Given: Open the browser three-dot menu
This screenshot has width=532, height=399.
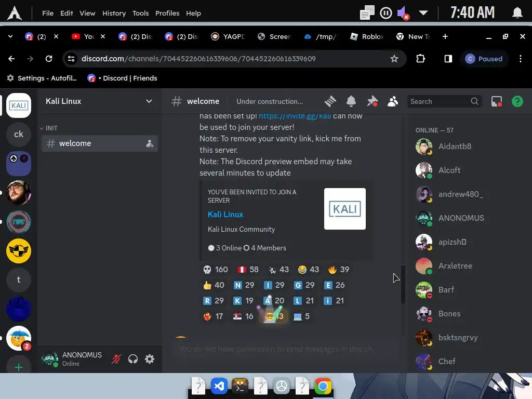Looking at the screenshot, I should coord(520,59).
